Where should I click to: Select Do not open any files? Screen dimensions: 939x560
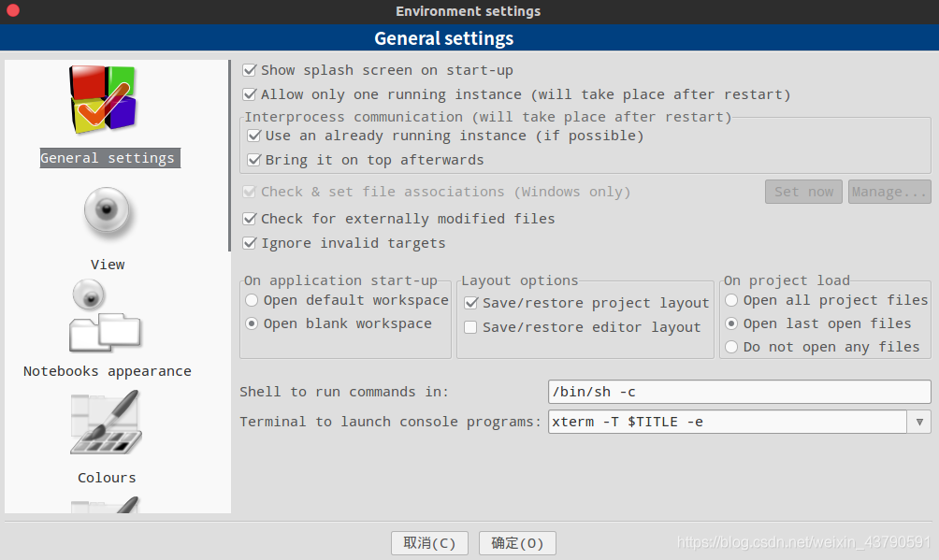pos(731,347)
